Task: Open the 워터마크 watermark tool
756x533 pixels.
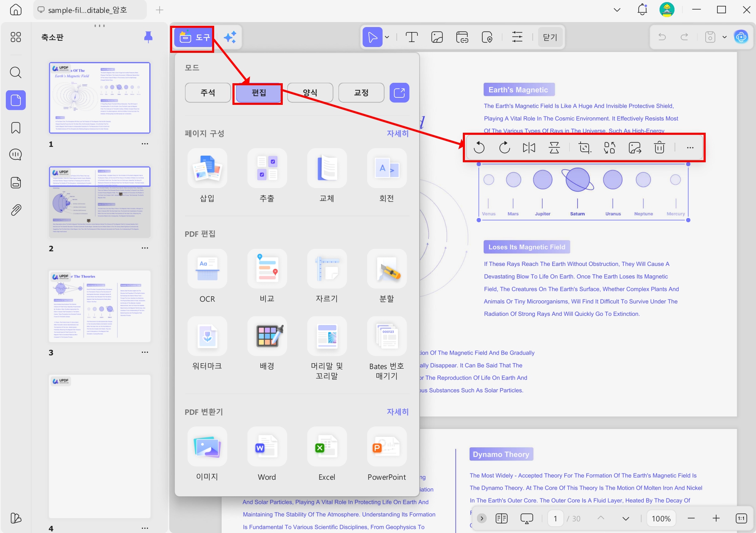Action: (x=207, y=336)
